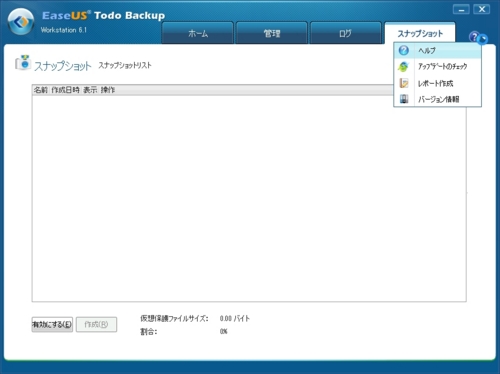The height and width of the screenshot is (374, 500).
Task: Switch to the 管理 tab
Action: 272,33
